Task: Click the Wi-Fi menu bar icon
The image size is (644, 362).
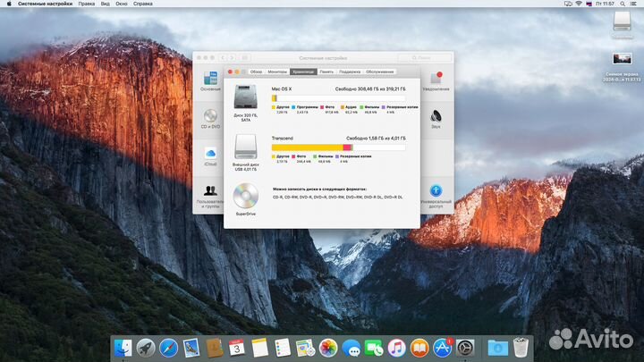Action: pyautogui.click(x=579, y=4)
